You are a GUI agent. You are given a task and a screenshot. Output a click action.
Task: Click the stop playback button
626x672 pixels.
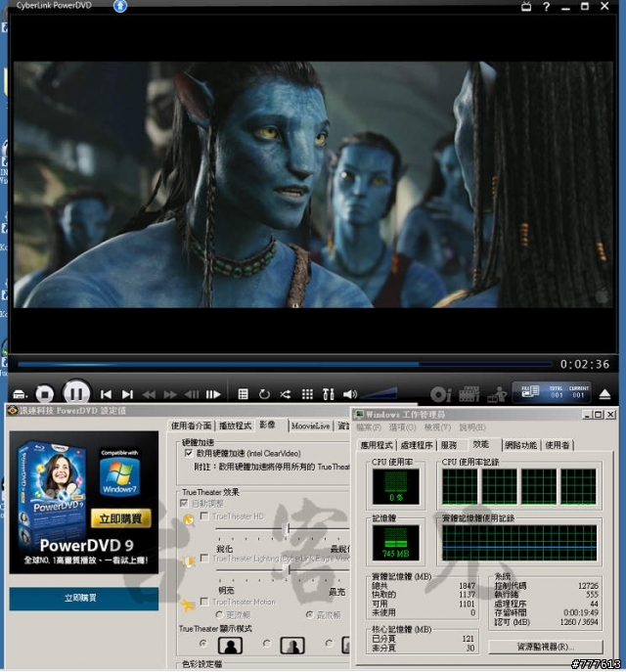(x=45, y=394)
